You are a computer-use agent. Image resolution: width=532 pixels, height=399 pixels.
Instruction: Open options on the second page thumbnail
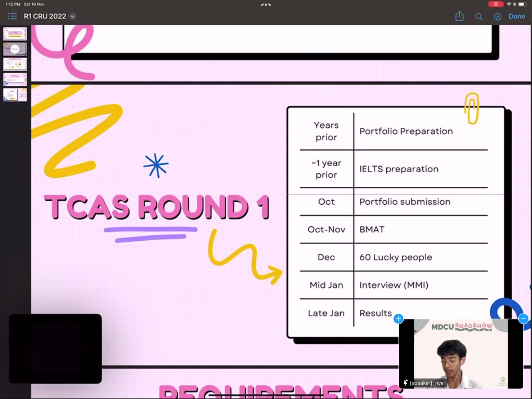15,49
